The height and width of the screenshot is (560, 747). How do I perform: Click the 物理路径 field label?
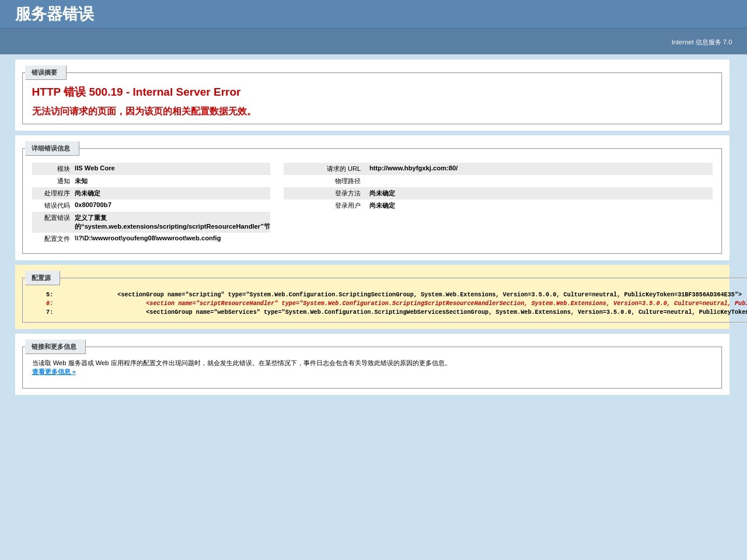tap(347, 181)
